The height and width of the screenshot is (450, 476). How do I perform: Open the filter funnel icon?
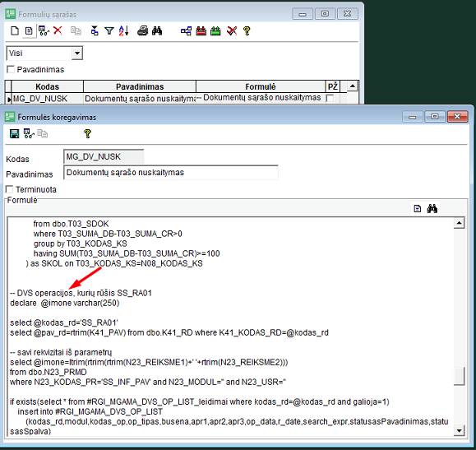click(x=109, y=30)
